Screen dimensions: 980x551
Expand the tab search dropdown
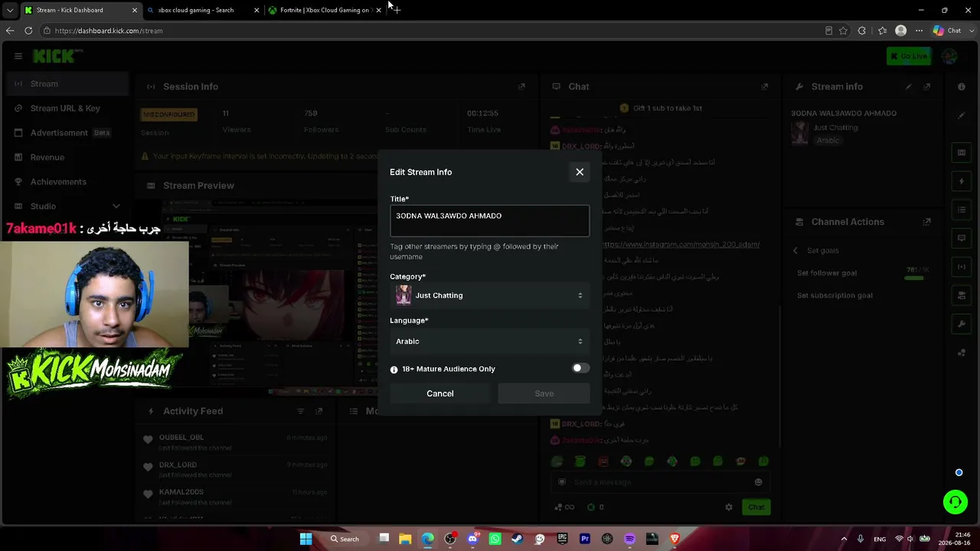pyautogui.click(x=9, y=10)
